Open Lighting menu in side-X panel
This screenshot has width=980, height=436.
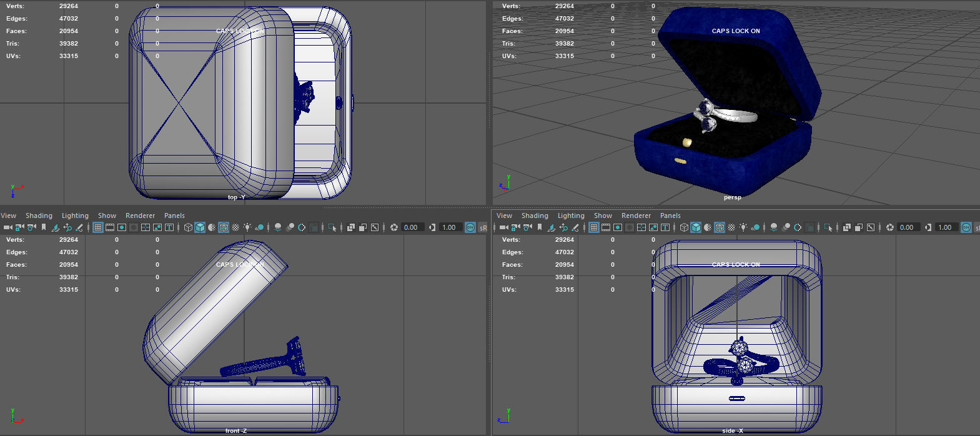tap(571, 216)
